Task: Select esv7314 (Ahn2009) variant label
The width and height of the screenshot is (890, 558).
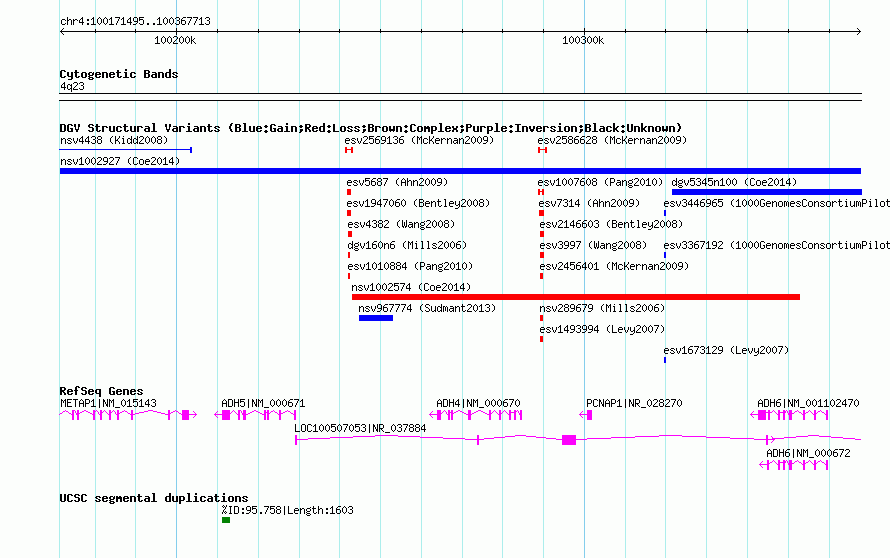Action: pyautogui.click(x=589, y=203)
